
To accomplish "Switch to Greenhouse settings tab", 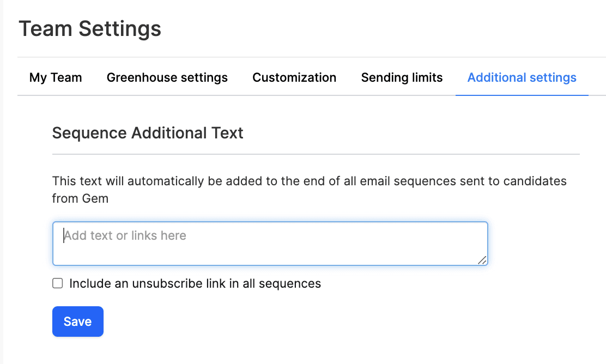I will [x=167, y=77].
